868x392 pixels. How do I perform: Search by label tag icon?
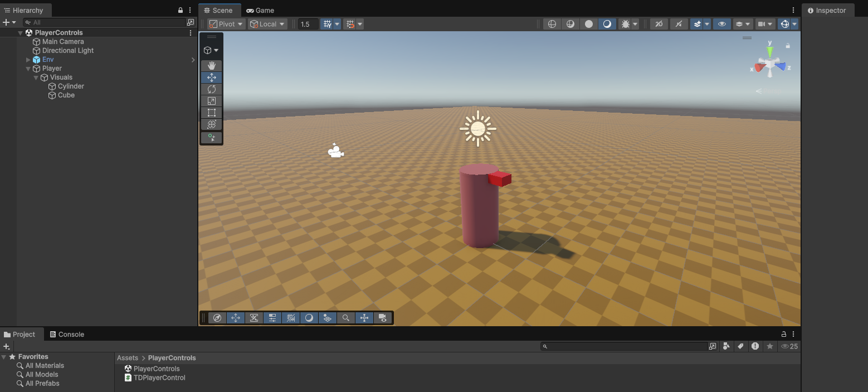pyautogui.click(x=740, y=346)
